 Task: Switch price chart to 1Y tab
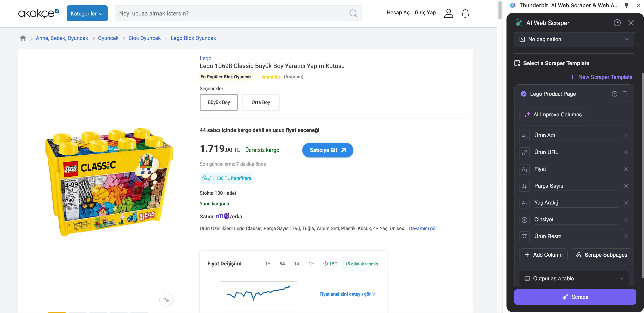click(x=268, y=264)
